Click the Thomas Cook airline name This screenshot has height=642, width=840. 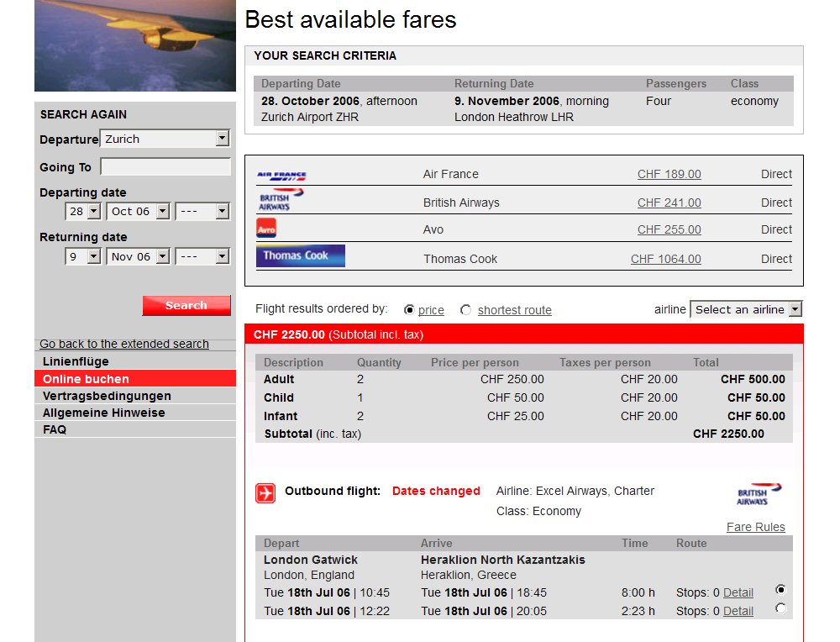click(x=460, y=259)
